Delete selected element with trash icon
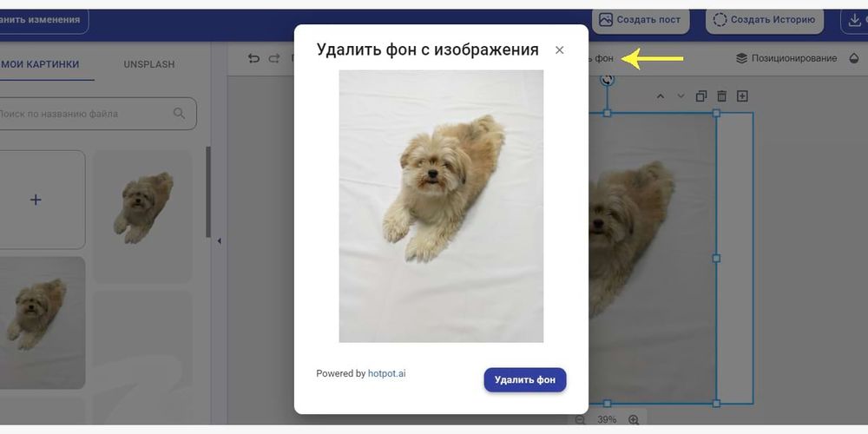868x434 pixels. 721,96
